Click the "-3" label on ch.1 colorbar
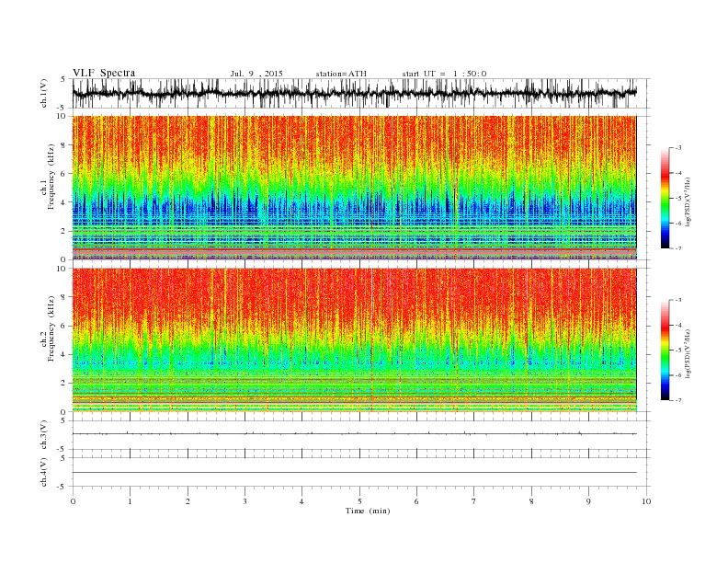 678,148
